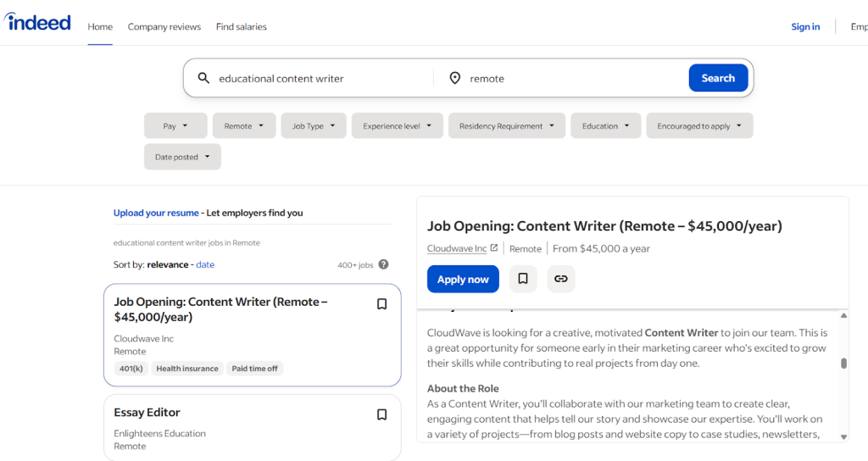This screenshot has height=461, width=868.
Task: Save the Cloudwave Content Writer job card bookmark
Action: [381, 304]
